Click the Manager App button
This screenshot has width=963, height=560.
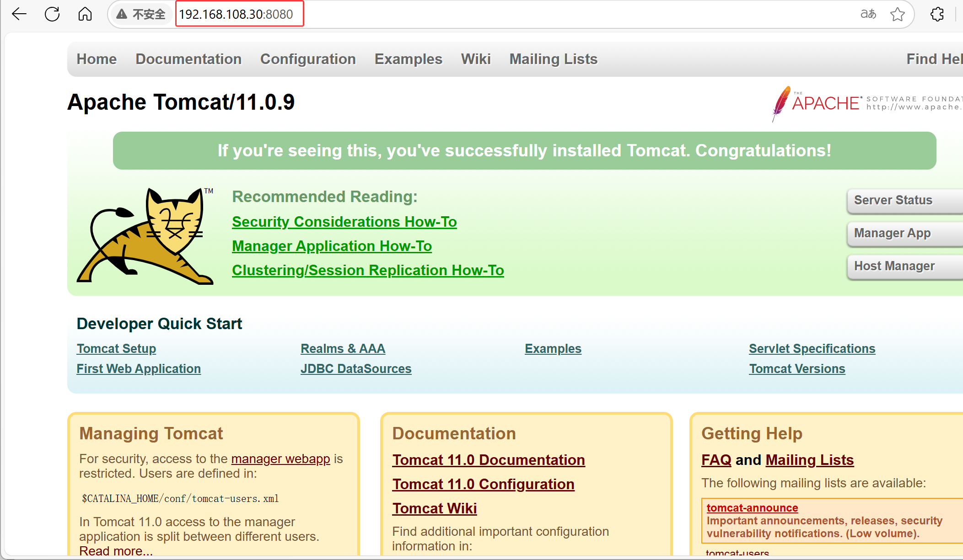[x=905, y=233]
